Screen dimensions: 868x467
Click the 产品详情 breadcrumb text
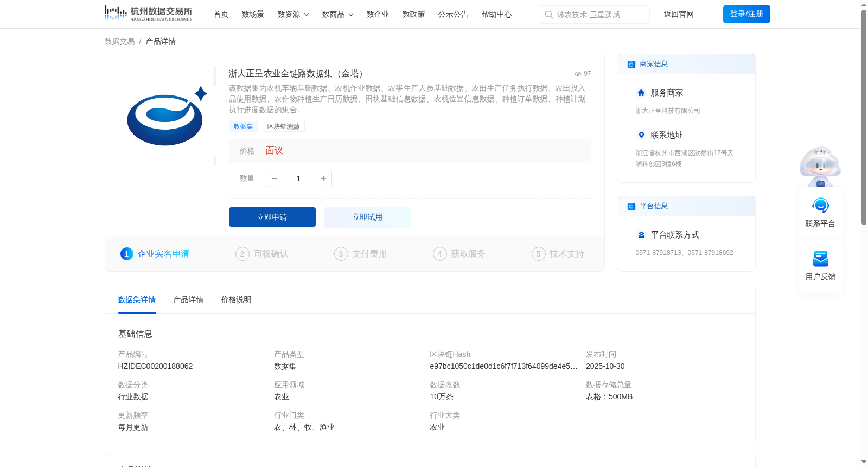161,42
